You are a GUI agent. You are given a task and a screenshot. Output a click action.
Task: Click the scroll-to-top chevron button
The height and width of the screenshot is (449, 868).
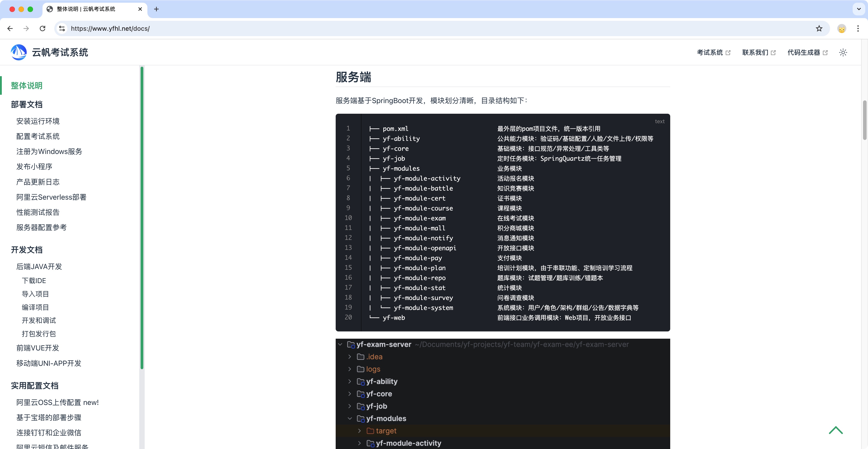pyautogui.click(x=836, y=430)
